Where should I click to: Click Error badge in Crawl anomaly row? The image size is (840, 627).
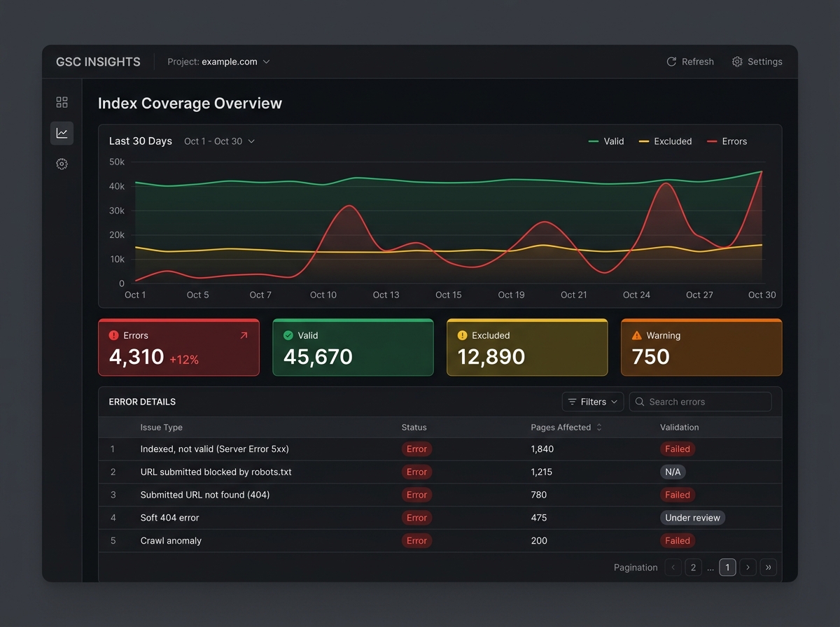click(x=416, y=541)
